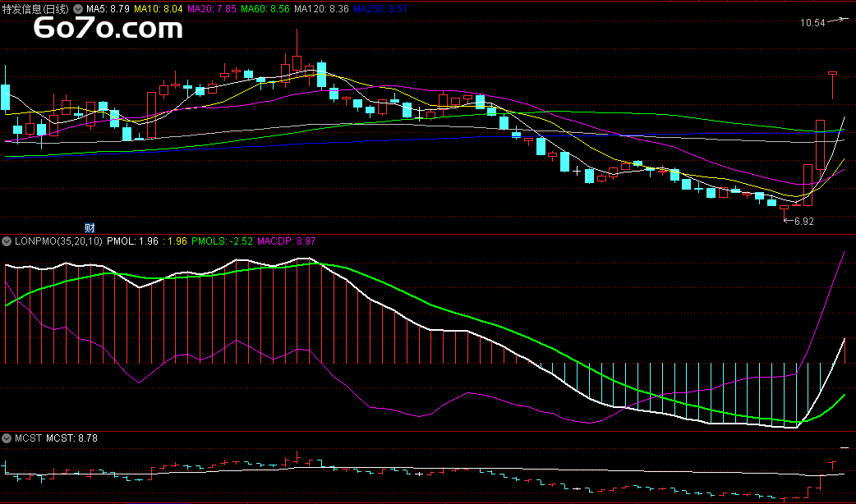Expand the MCST indicator dropdown arrow
The width and height of the screenshot is (856, 504).
pos(7,438)
